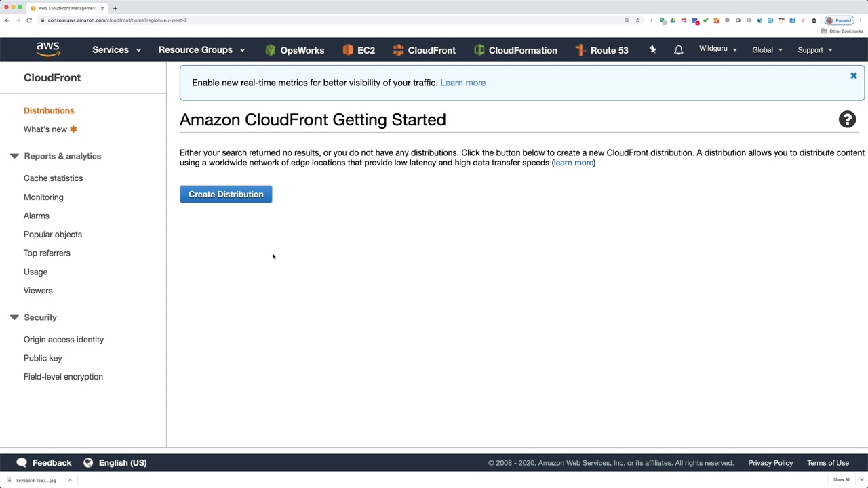The height and width of the screenshot is (488, 868).
Task: Open the Wildguru account dropdown
Action: pyautogui.click(x=717, y=49)
